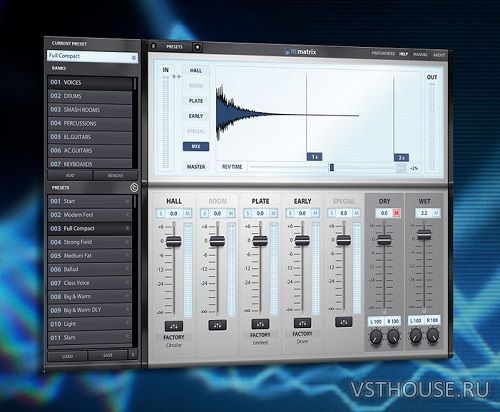
Task: Select the 002 DRUMS bank
Action: pyautogui.click(x=90, y=96)
